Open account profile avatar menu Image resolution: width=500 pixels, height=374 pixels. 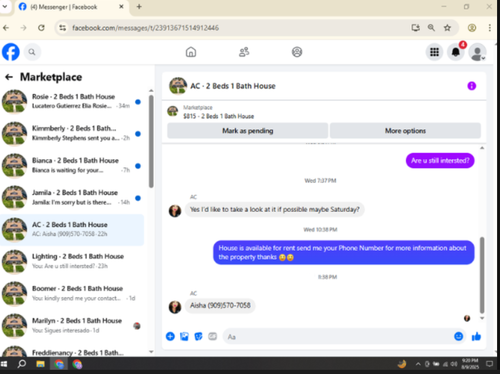click(477, 52)
